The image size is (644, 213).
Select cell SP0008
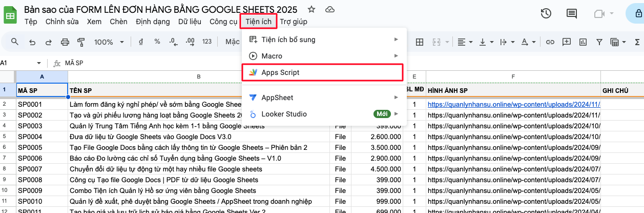point(42,180)
